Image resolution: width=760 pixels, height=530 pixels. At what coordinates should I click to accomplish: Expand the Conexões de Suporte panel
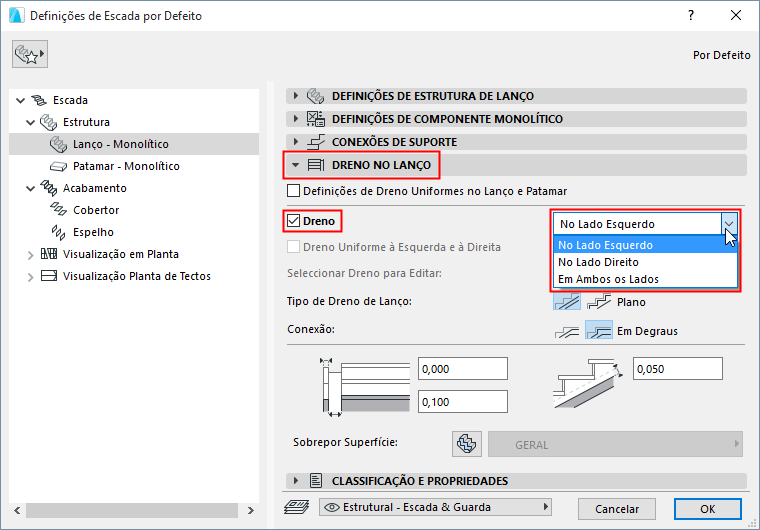pos(295,142)
